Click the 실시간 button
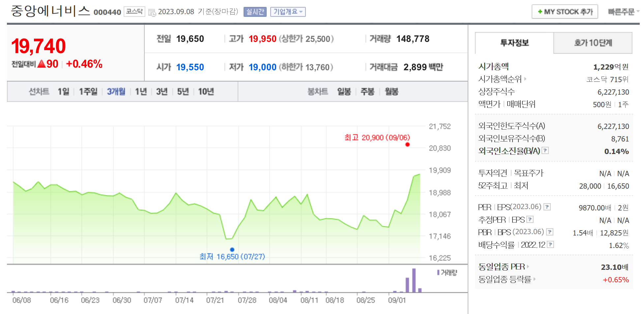644x314 pixels. 255,12
